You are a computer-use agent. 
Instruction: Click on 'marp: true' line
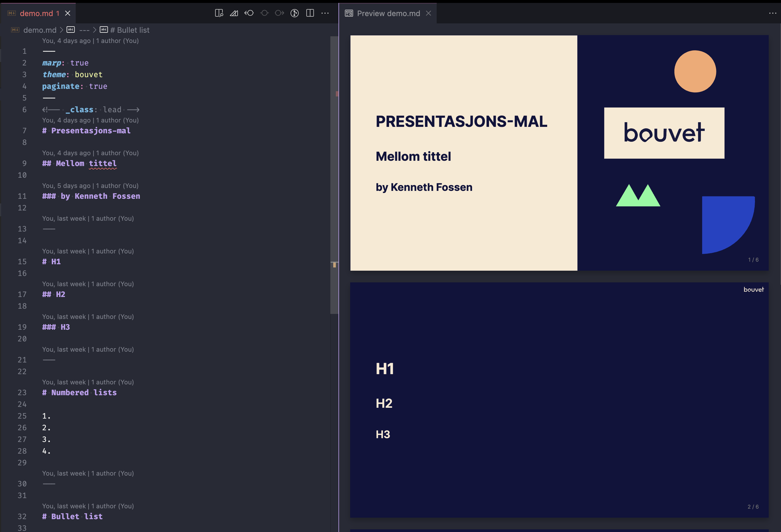65,63
